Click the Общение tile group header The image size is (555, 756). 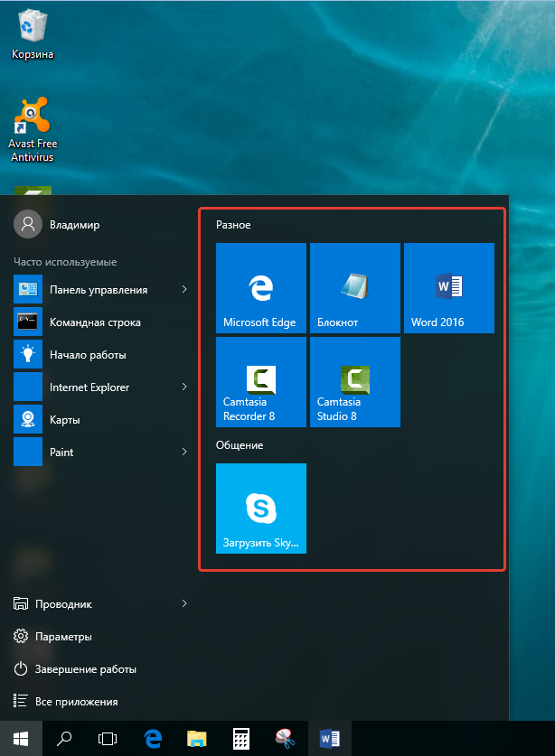pyautogui.click(x=240, y=445)
